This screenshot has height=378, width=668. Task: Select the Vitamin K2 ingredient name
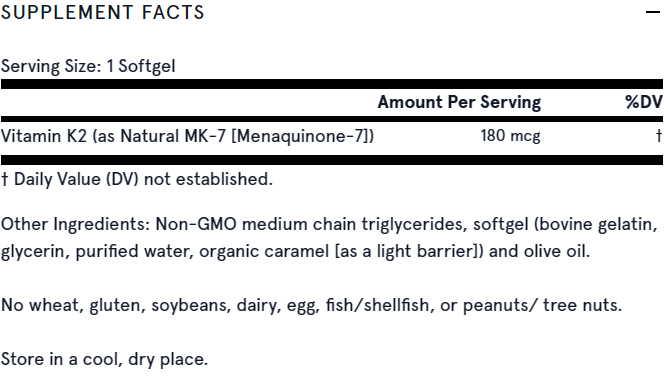coord(44,136)
